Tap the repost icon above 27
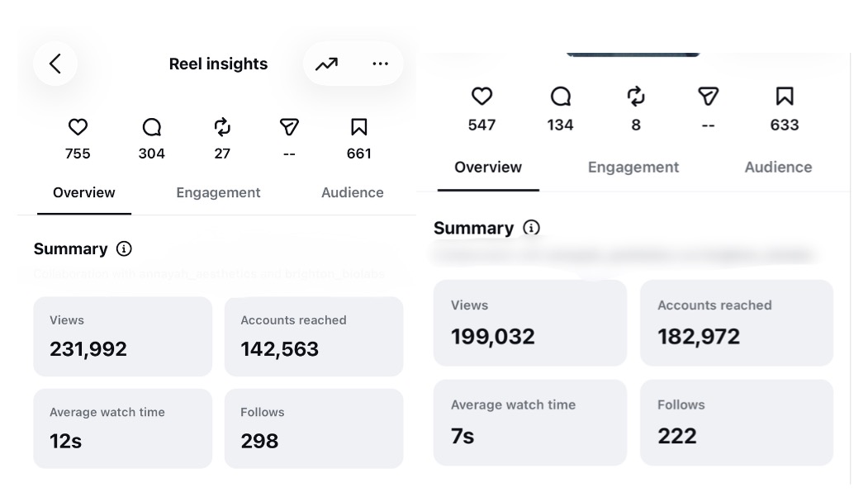The height and width of the screenshot is (492, 868). (222, 127)
